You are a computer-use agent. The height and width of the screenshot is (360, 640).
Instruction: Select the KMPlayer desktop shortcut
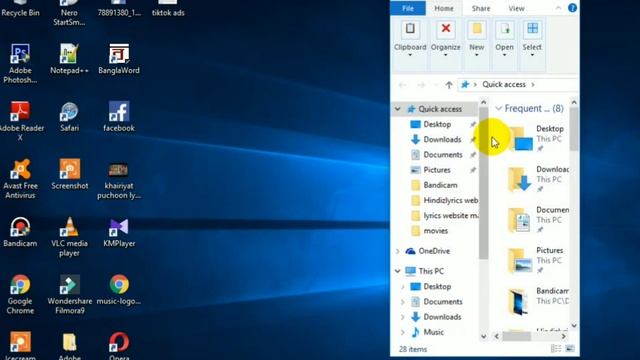coord(119,233)
